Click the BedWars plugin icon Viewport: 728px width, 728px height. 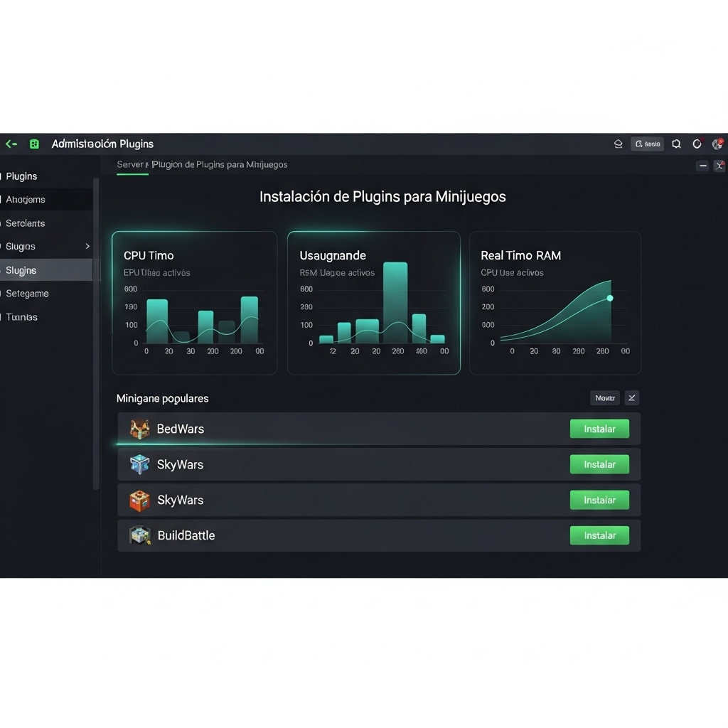(x=139, y=429)
